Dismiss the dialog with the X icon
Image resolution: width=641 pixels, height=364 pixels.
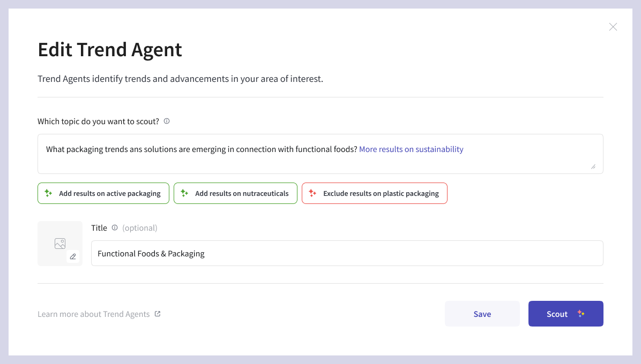613,27
